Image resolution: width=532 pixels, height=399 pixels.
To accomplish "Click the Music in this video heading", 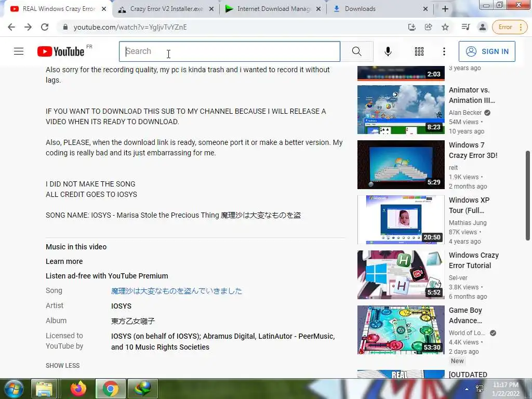I will point(76,247).
